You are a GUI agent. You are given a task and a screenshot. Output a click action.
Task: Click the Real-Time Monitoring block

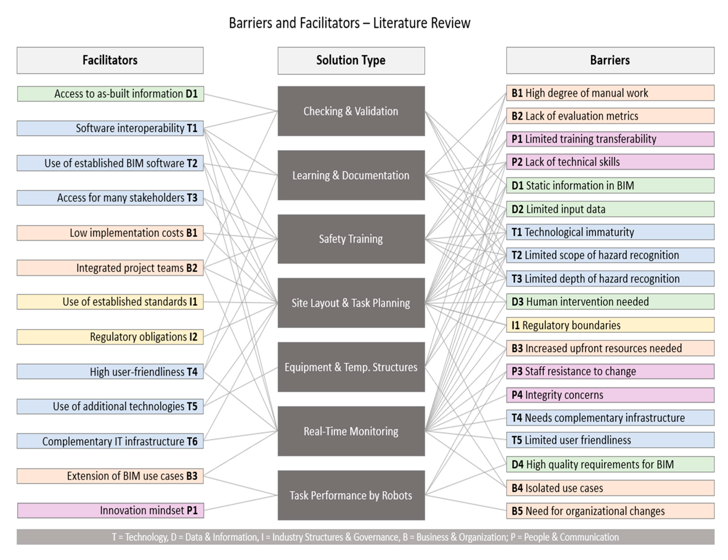(351, 431)
